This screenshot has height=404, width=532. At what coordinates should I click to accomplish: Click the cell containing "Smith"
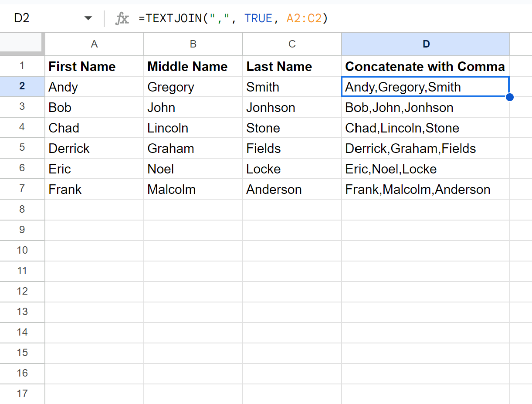[x=292, y=87]
